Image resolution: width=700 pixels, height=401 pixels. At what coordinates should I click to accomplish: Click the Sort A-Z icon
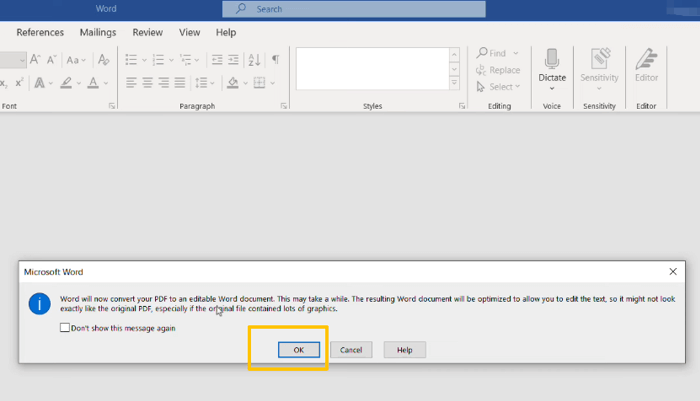(x=254, y=59)
